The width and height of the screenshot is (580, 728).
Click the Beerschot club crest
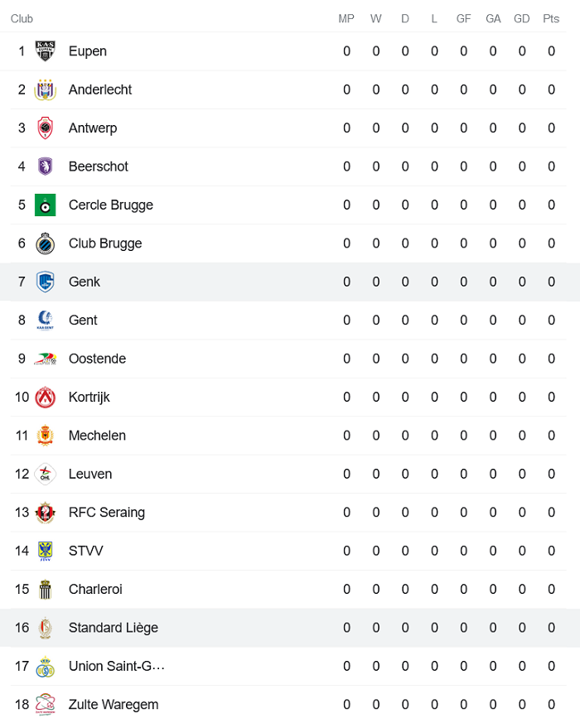coord(45,166)
